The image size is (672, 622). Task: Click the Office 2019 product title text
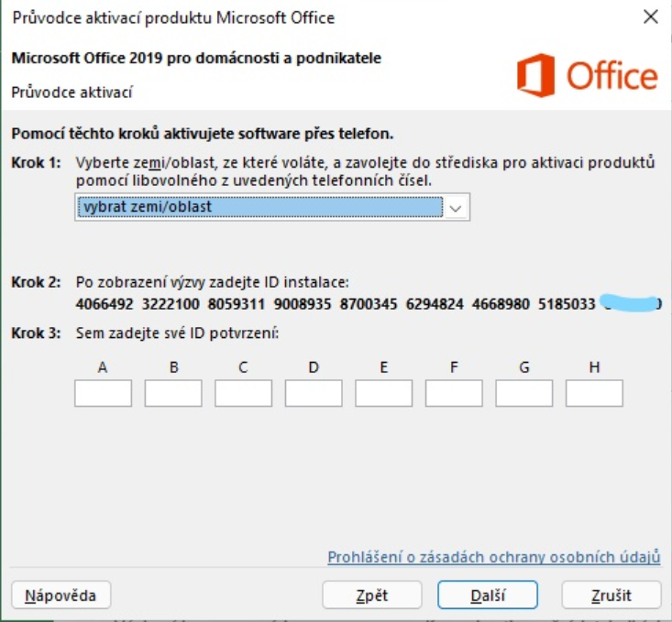(x=196, y=58)
